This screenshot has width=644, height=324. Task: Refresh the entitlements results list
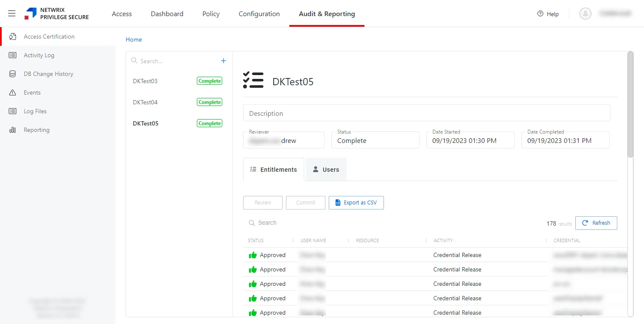point(596,223)
